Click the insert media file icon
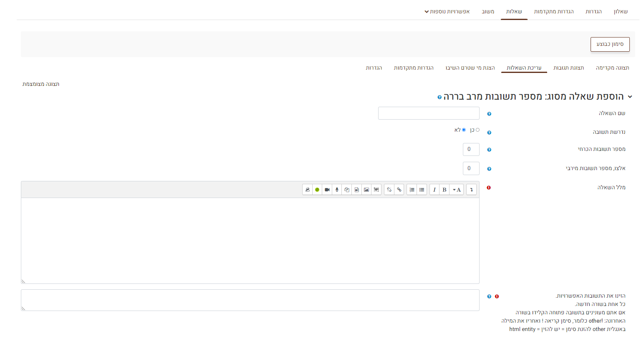This screenshot has width=644, height=341. point(356,190)
